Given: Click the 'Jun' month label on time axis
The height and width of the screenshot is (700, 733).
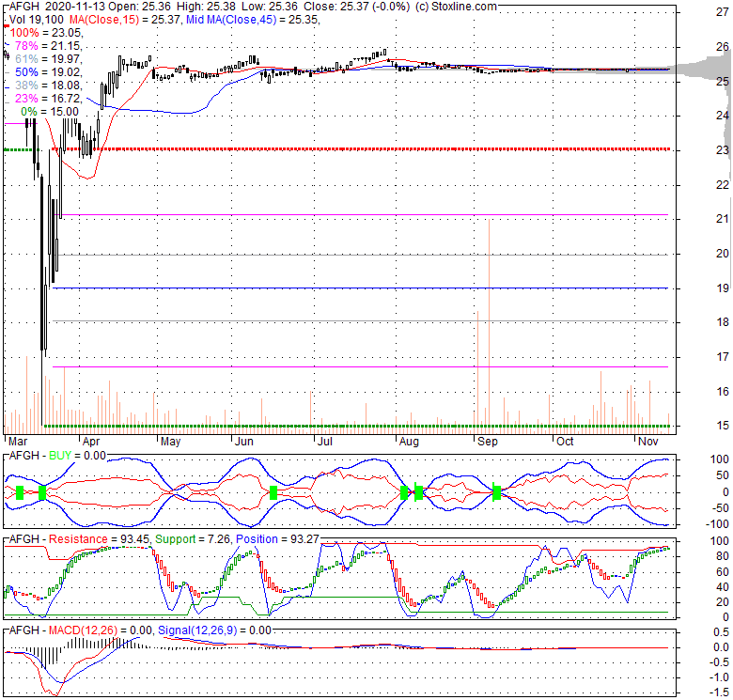Looking at the screenshot, I should [x=244, y=442].
